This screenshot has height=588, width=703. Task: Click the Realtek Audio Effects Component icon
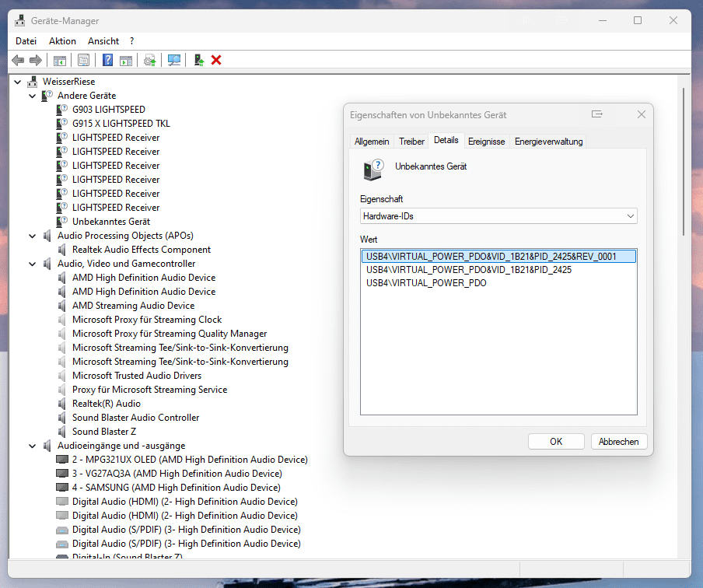click(x=62, y=250)
